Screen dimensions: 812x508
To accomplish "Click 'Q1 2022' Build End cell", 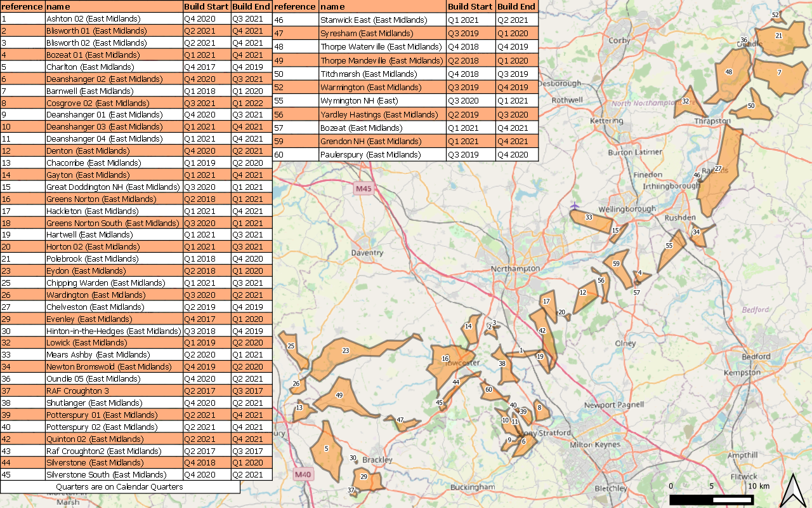I will 251,103.
